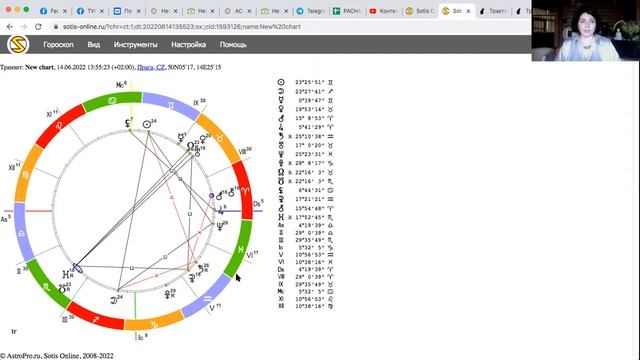Click the Aquarius sign on the zodiac ring
The height and width of the screenshot is (360, 640).
pos(208,299)
